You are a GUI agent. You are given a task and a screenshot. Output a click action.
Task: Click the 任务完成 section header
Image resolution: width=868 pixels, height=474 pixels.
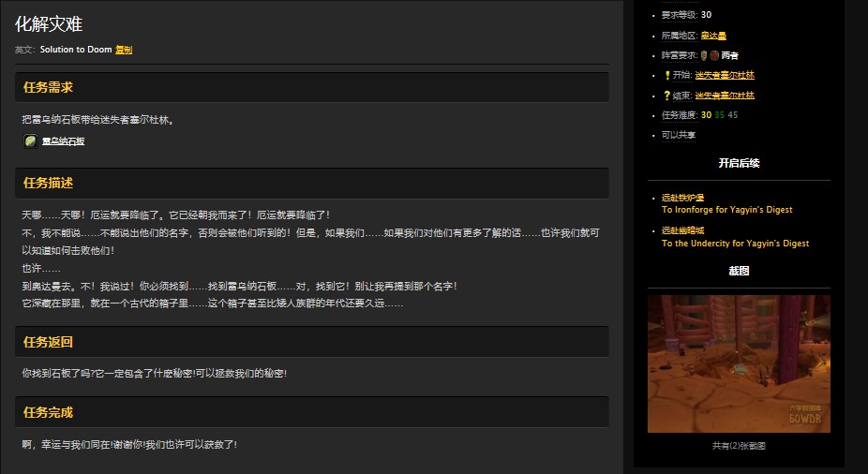(49, 412)
